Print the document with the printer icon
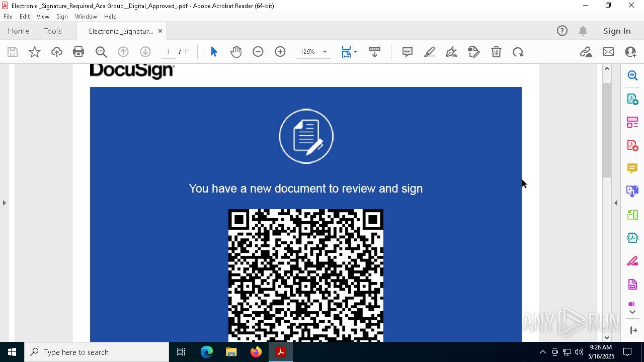 point(78,52)
